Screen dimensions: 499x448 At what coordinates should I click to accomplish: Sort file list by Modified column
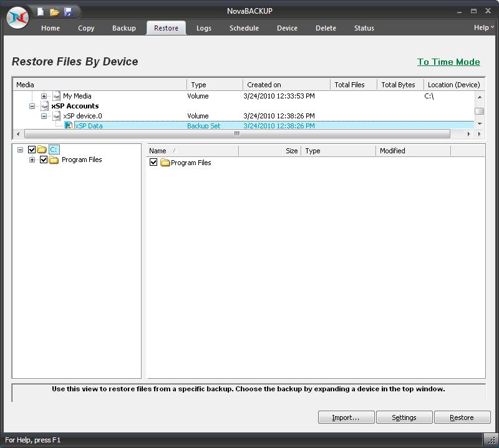(413, 151)
